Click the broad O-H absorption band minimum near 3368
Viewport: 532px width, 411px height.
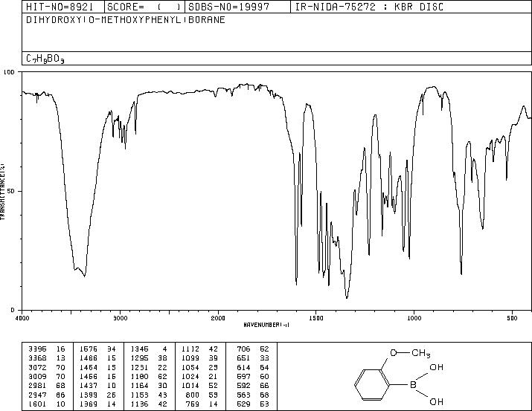[84, 275]
